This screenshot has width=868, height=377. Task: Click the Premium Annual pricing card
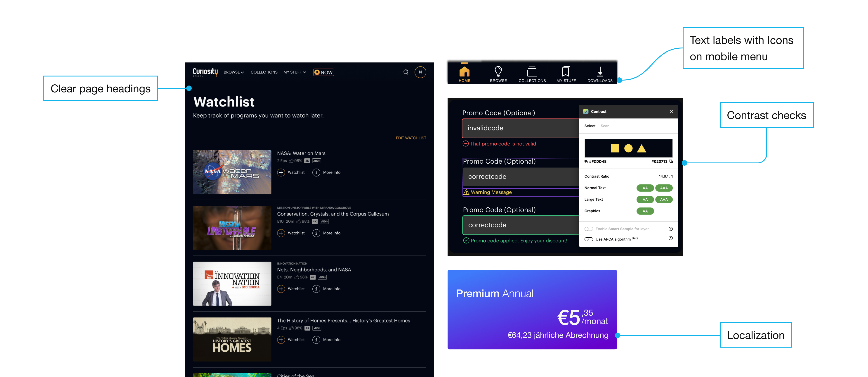[532, 309]
